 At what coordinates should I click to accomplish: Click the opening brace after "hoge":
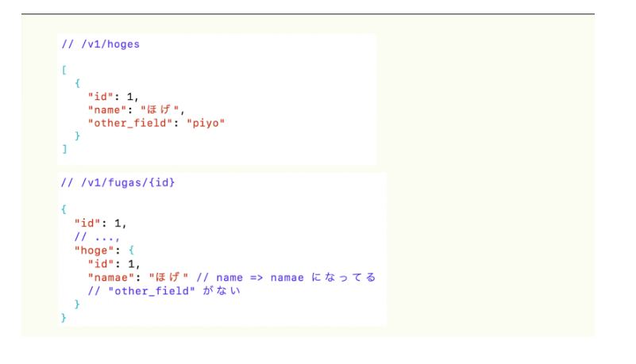click(x=124, y=251)
